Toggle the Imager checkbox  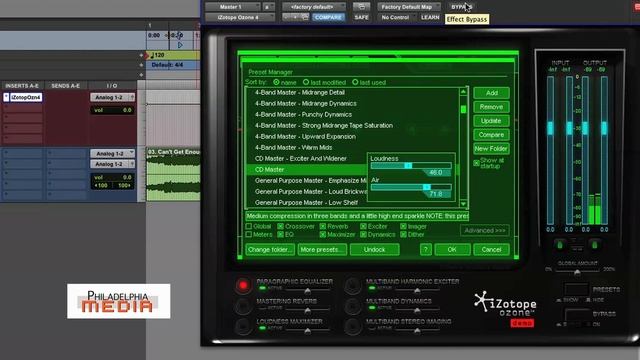(403, 226)
